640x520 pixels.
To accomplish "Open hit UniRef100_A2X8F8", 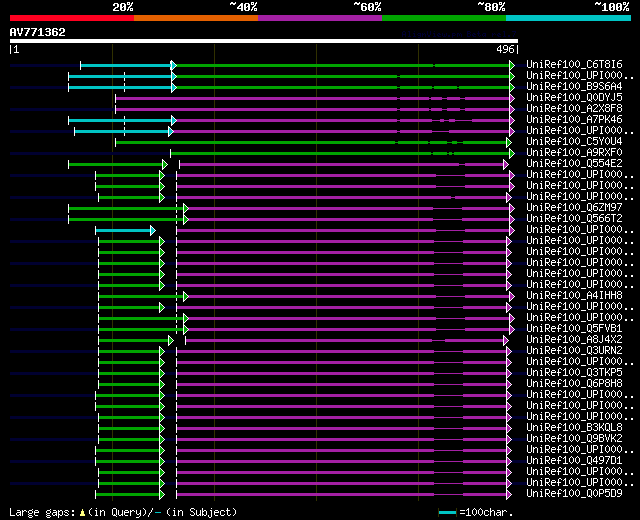I will [574, 108].
